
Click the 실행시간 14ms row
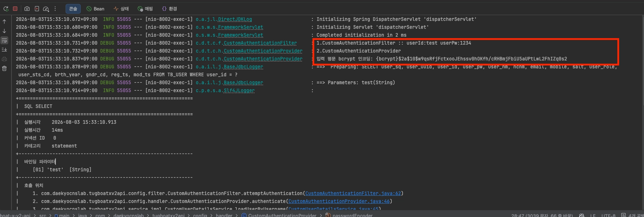(x=44, y=130)
